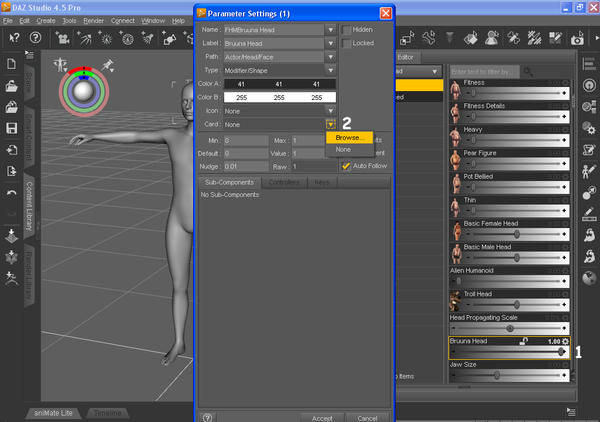The image size is (600, 422).
Task: Click the Bruuna Head slider handle
Action: tap(561, 352)
